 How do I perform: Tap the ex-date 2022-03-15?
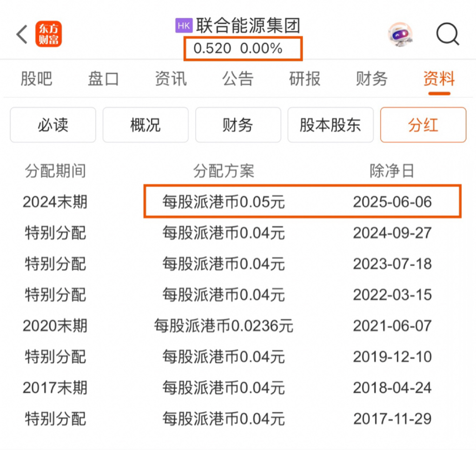(x=392, y=295)
